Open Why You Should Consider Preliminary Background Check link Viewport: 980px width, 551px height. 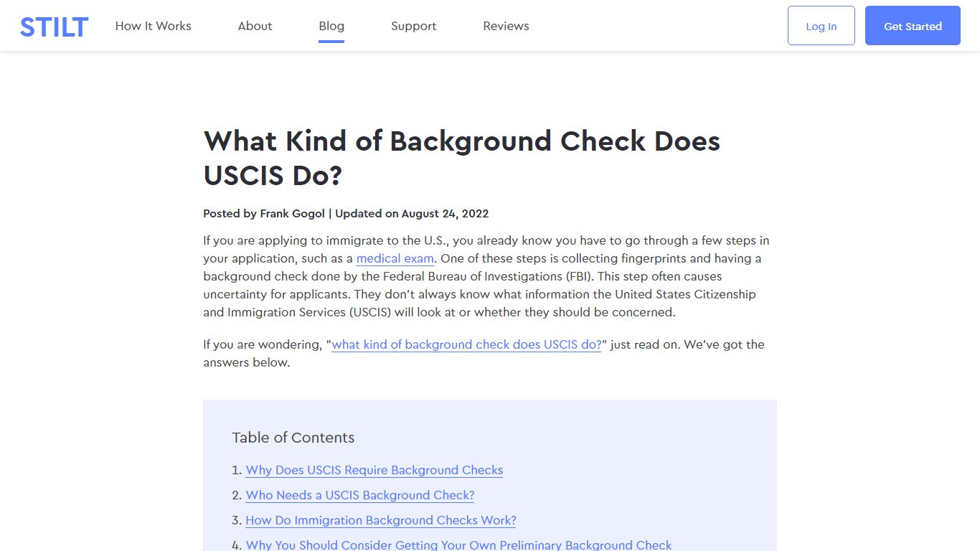pos(459,545)
